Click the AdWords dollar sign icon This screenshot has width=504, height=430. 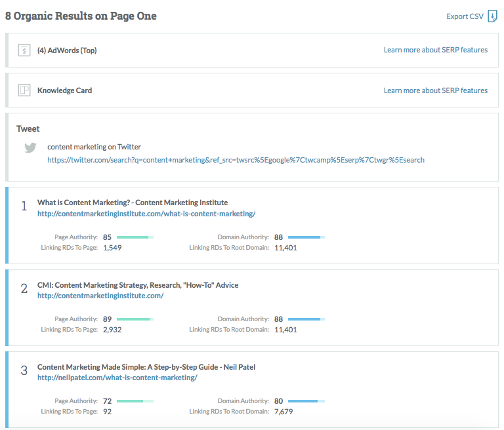tap(24, 50)
